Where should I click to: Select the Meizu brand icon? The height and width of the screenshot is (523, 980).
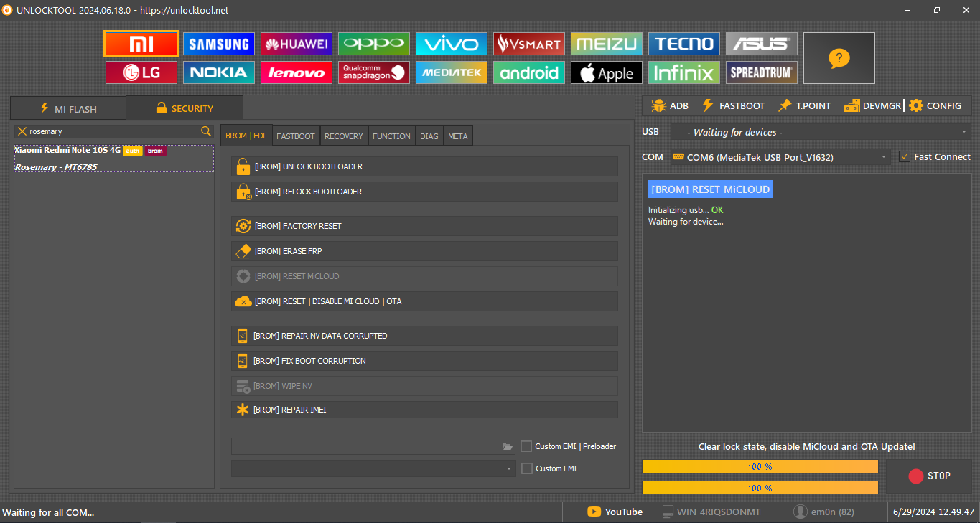point(607,44)
